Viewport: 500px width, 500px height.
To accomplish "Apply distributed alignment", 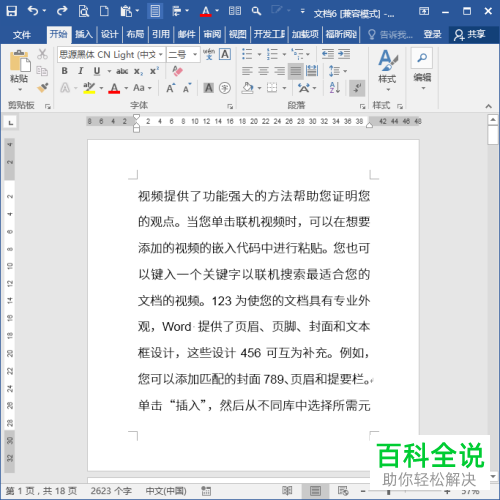I will pyautogui.click(x=312, y=71).
